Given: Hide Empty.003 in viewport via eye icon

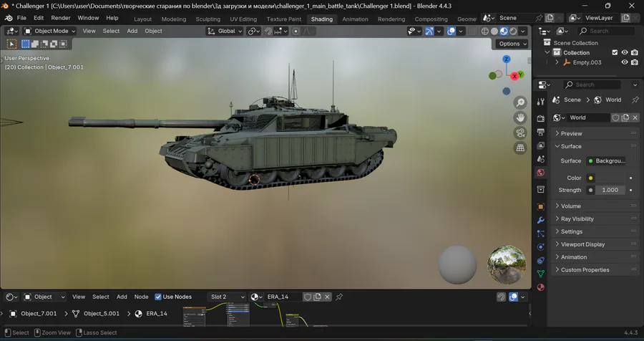Looking at the screenshot, I should [625, 62].
